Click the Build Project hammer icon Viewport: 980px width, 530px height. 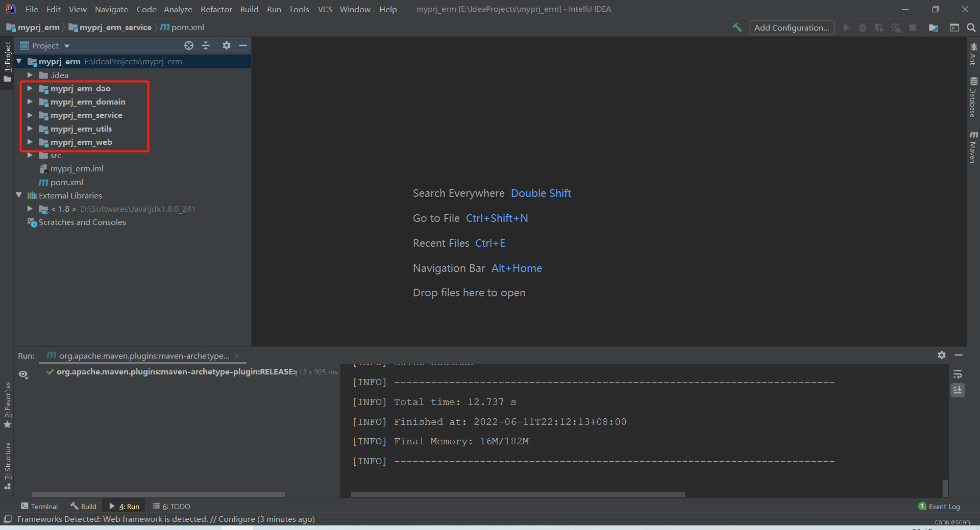pos(737,28)
